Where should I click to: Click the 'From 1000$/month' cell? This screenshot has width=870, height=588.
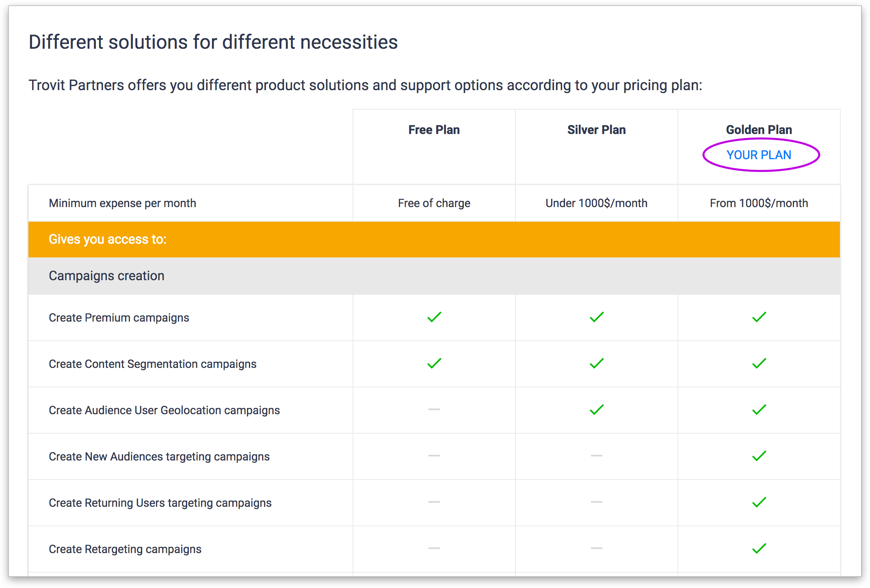click(759, 203)
